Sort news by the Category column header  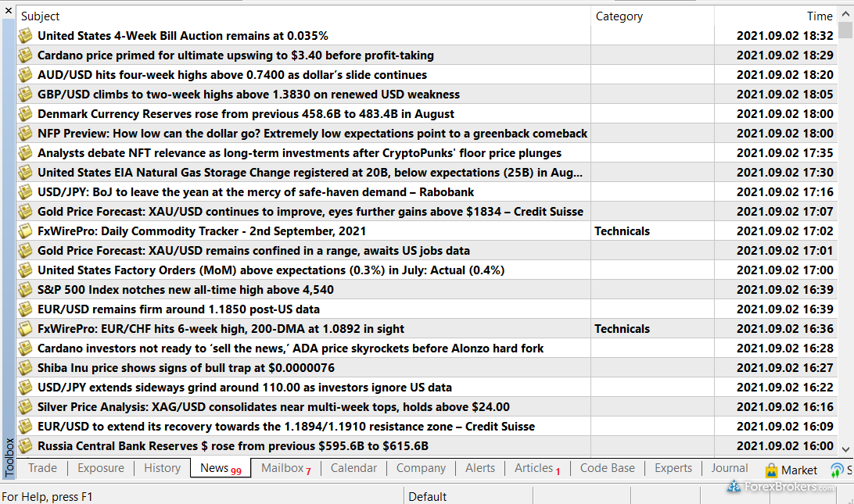click(619, 16)
